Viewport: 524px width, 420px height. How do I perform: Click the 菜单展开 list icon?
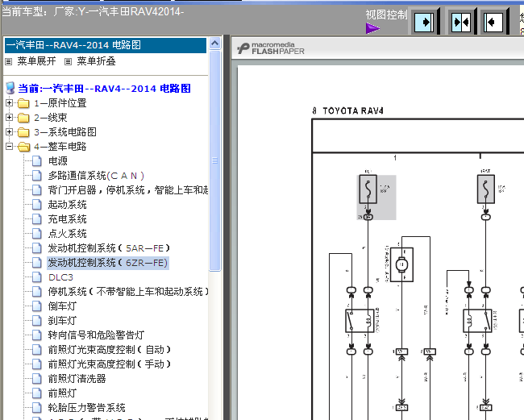coord(9,61)
